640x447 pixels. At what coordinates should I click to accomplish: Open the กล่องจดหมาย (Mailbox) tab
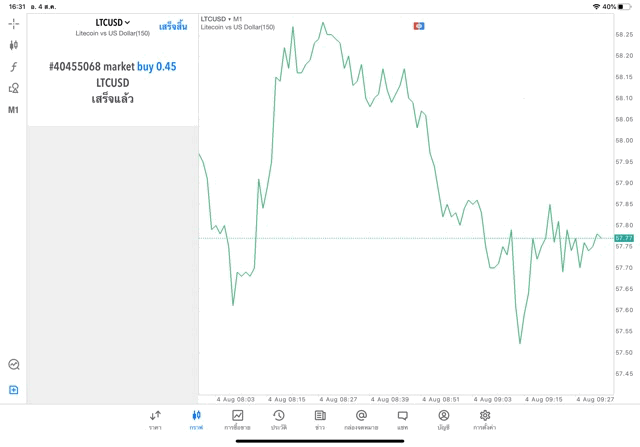click(361, 420)
